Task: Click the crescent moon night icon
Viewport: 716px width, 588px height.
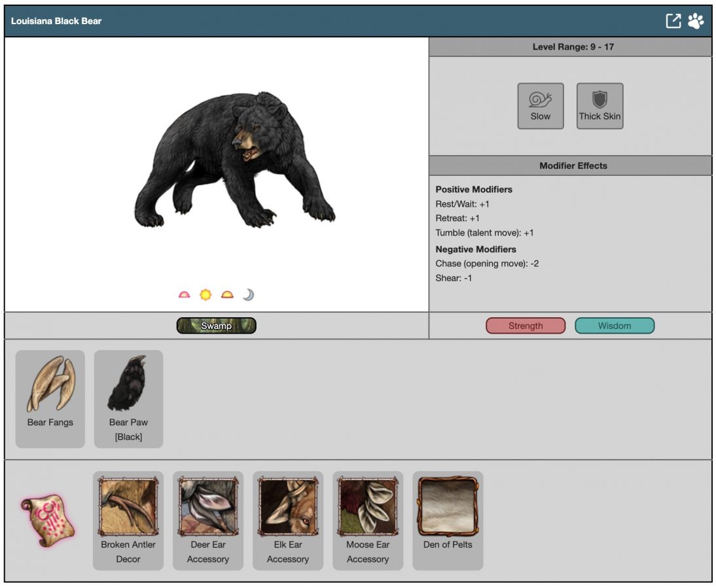Action: tap(248, 295)
